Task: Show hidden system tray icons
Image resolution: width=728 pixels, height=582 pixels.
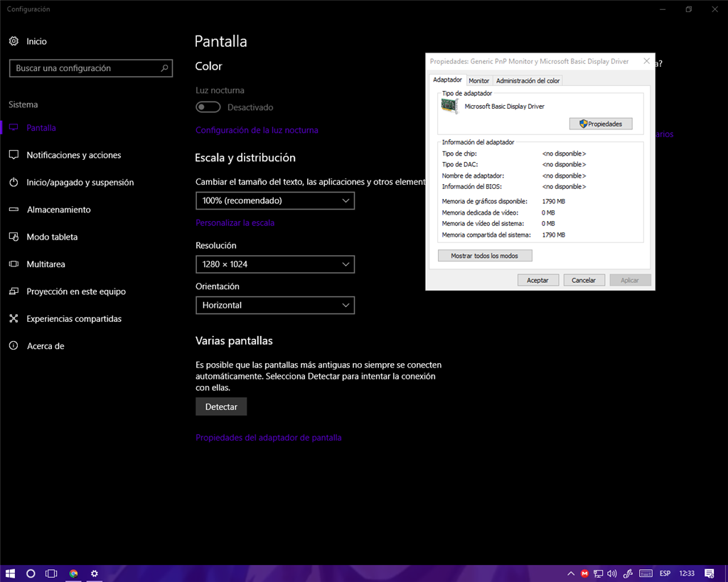Action: coord(571,573)
